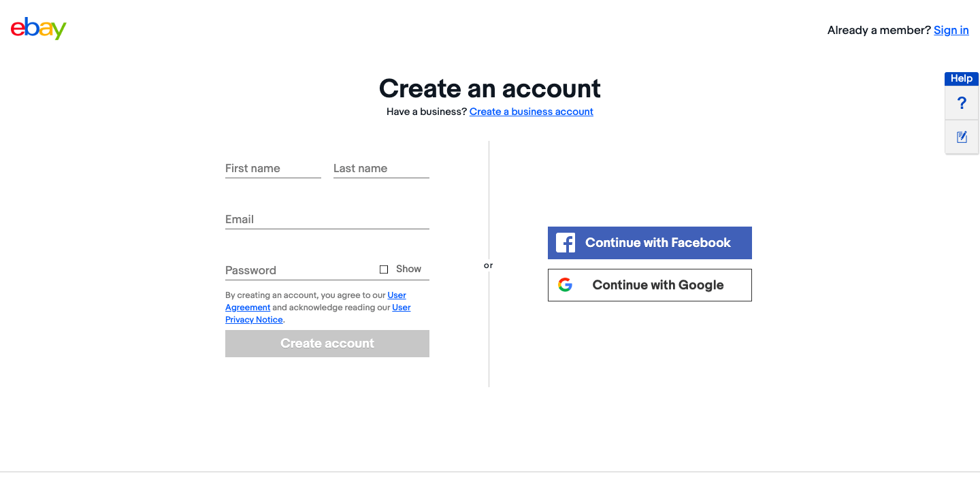The image size is (980, 477).
Task: Open help via the question mark icon
Action: [x=962, y=103]
